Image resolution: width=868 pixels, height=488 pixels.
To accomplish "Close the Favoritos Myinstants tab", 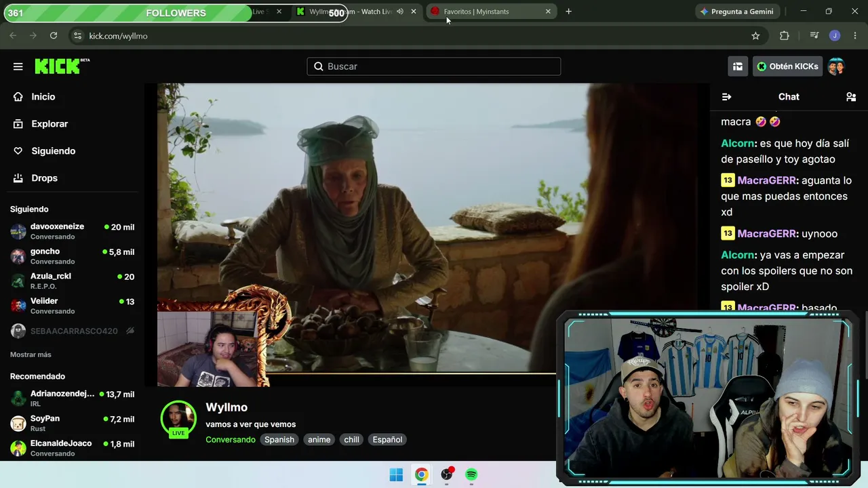I will [548, 12].
